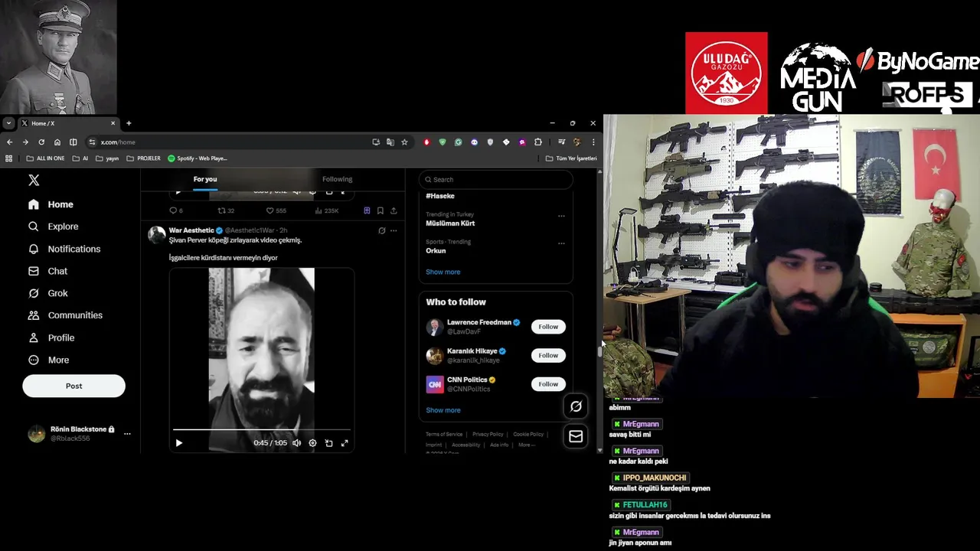Image resolution: width=980 pixels, height=551 pixels.
Task: Enable picture-in-picture for video
Action: [328, 443]
